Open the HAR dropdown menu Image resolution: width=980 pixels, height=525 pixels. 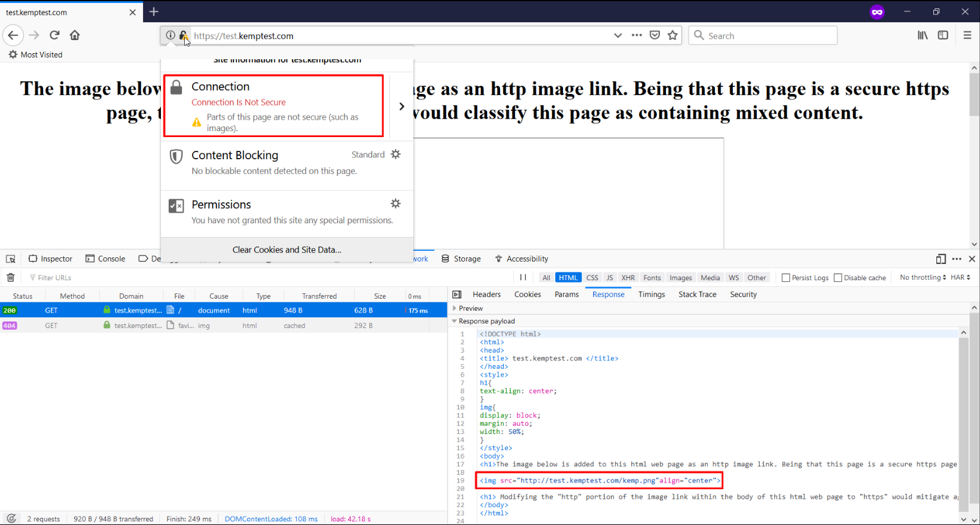pos(960,278)
